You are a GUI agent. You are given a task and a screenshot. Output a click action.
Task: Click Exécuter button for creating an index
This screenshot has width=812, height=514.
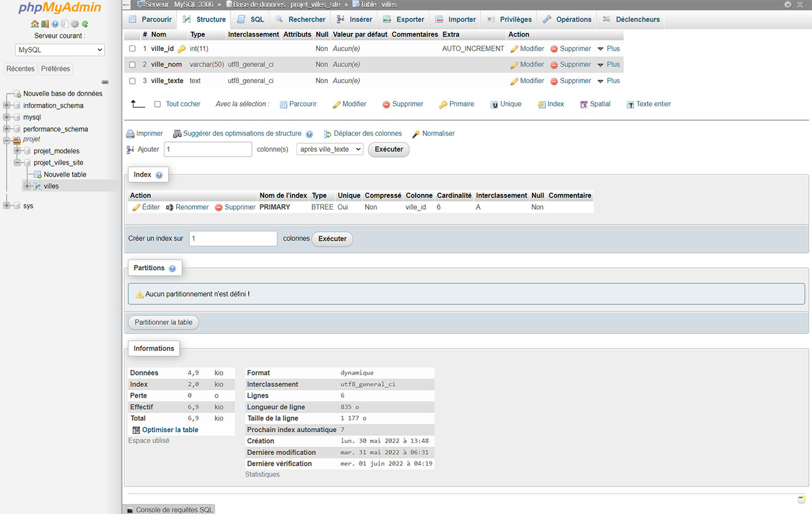[333, 239]
